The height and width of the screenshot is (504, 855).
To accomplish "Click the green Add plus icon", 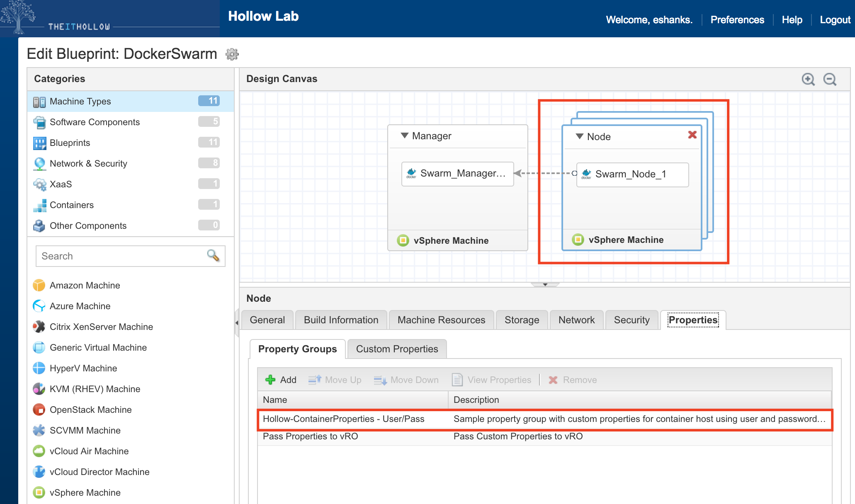I will point(270,380).
